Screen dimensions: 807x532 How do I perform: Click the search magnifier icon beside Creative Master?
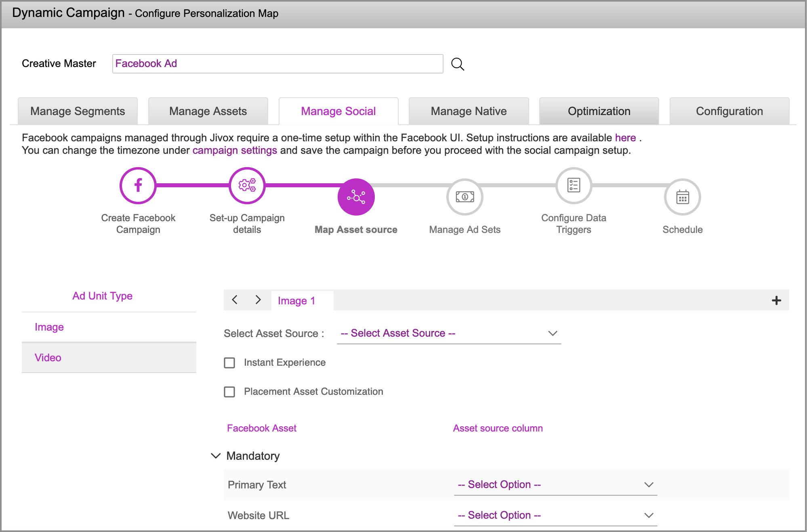[458, 64]
